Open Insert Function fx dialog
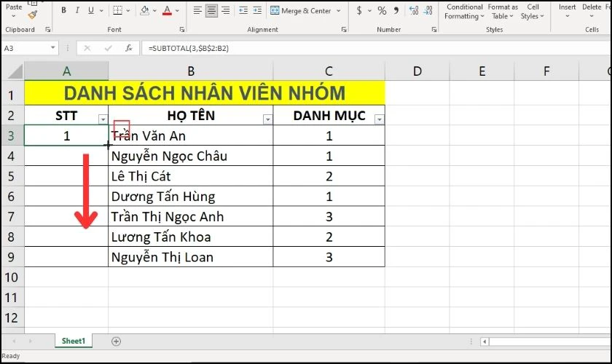The width and height of the screenshot is (612, 364). tap(128, 48)
